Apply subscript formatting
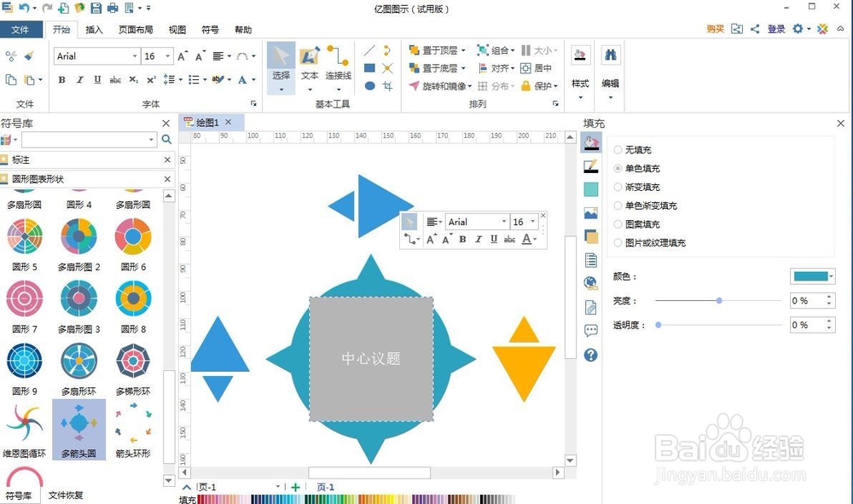This screenshot has width=853, height=504. [x=133, y=80]
